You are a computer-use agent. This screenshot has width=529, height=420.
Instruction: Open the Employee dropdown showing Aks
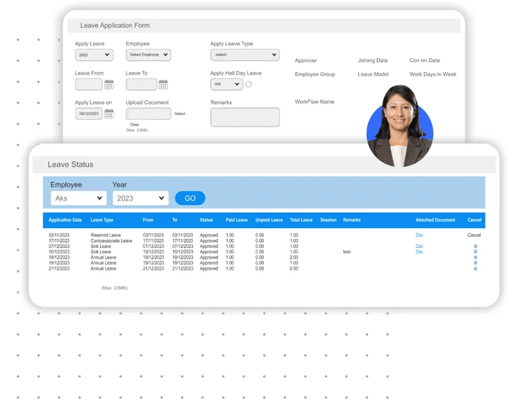(x=77, y=198)
